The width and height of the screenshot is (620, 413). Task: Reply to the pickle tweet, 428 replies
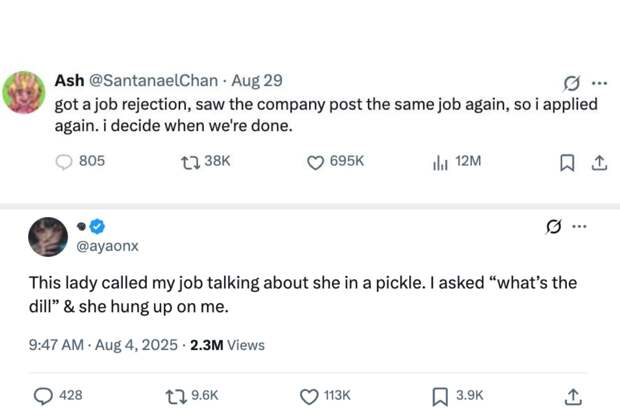coord(44,396)
